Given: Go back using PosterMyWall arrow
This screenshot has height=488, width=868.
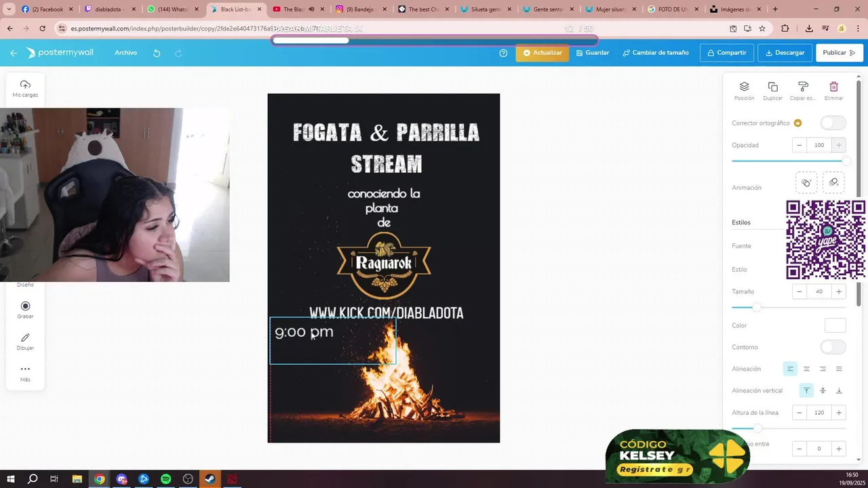Looking at the screenshot, I should click(14, 53).
